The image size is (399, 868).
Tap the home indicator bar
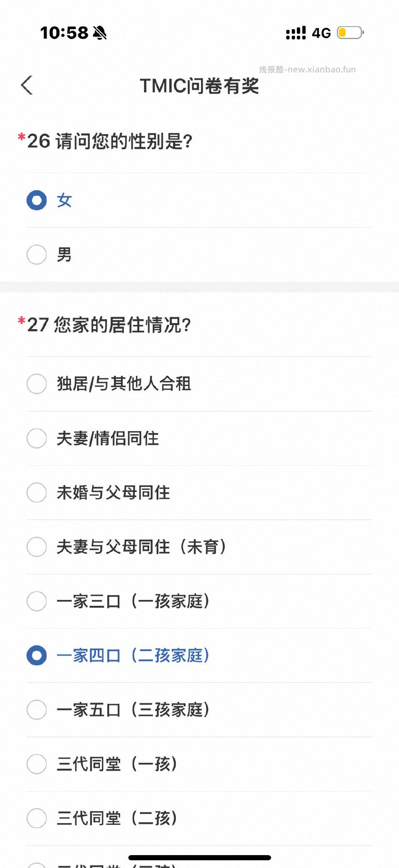[199, 858]
